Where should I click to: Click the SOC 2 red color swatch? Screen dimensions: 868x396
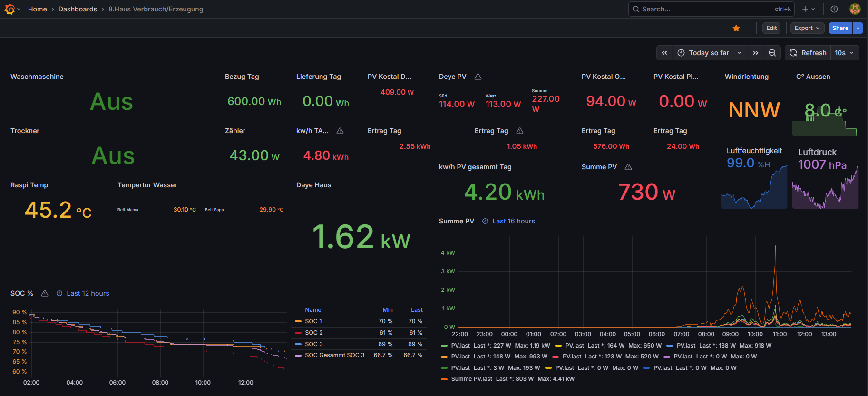pyautogui.click(x=298, y=333)
